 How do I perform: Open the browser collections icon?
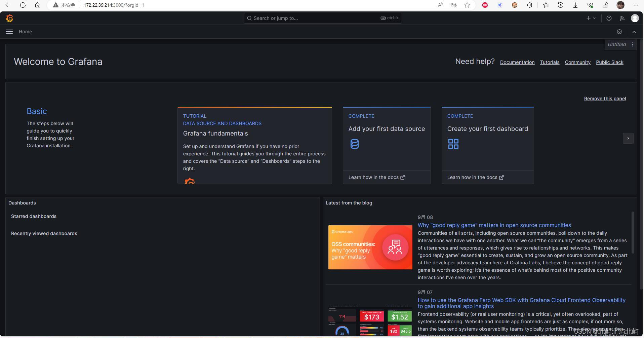click(x=605, y=5)
